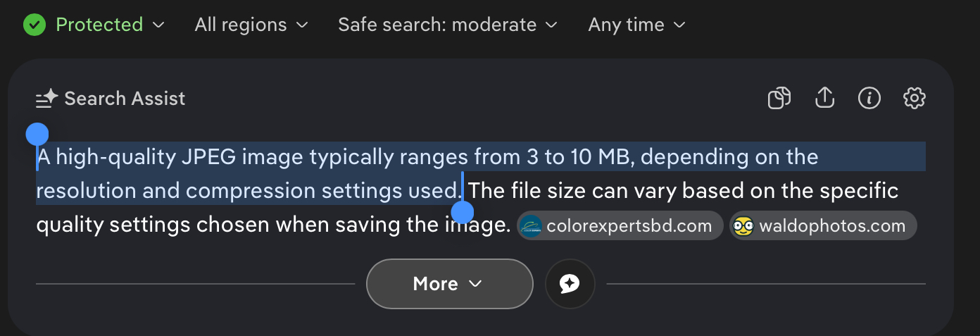The height and width of the screenshot is (336, 980).
Task: Click the start text selection handle
Action: pos(37,134)
